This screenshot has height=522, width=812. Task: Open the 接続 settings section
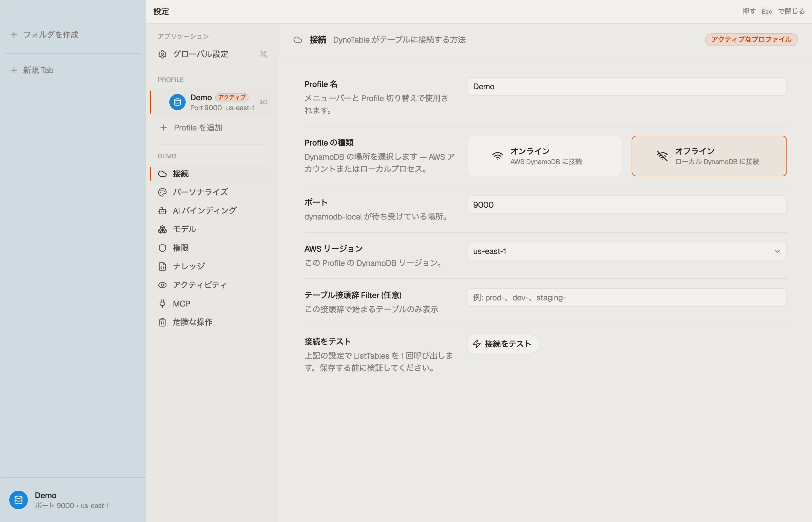pyautogui.click(x=212, y=174)
